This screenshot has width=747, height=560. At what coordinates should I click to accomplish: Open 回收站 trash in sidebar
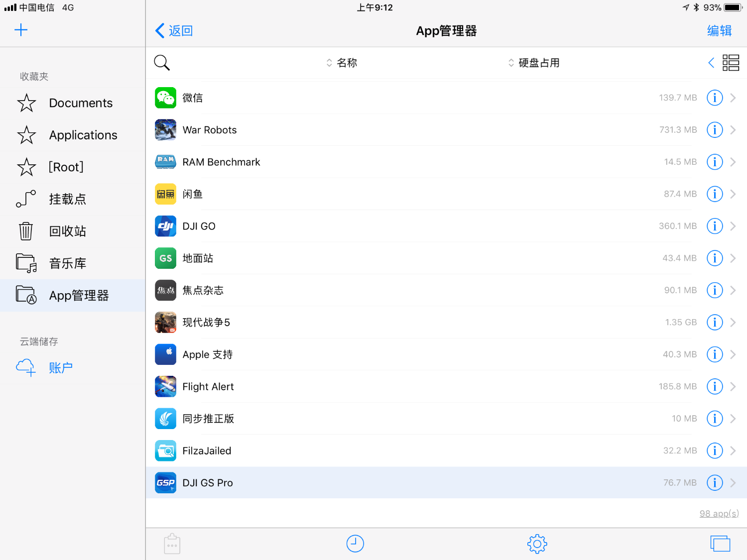tap(73, 231)
